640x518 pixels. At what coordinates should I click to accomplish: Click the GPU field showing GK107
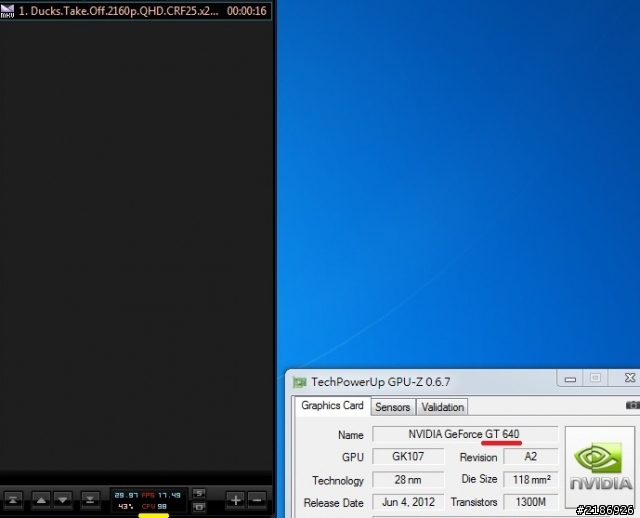[408, 456]
